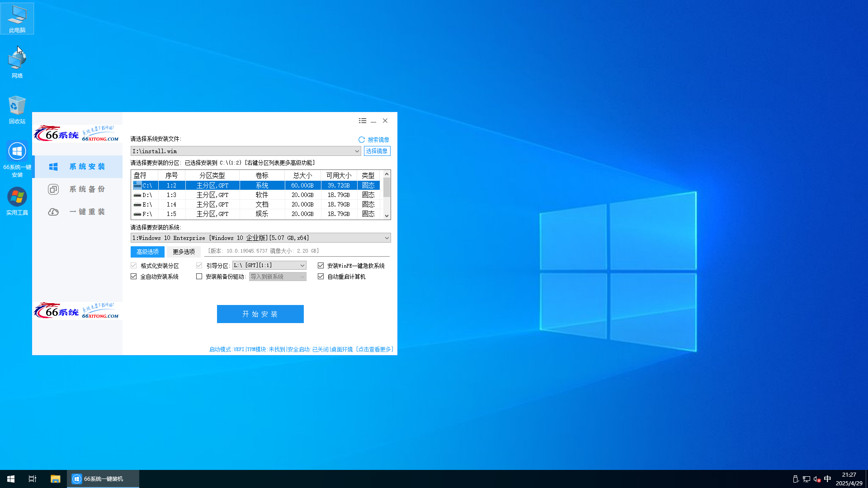Open the 导入到新系统 dropdown
The width and height of the screenshot is (868, 488).
tap(278, 277)
